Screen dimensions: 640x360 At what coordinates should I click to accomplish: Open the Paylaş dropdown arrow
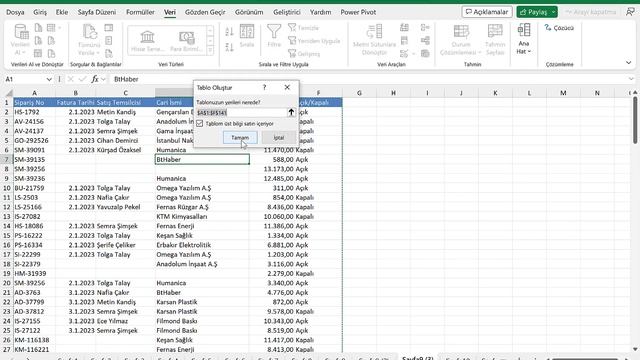[553, 12]
